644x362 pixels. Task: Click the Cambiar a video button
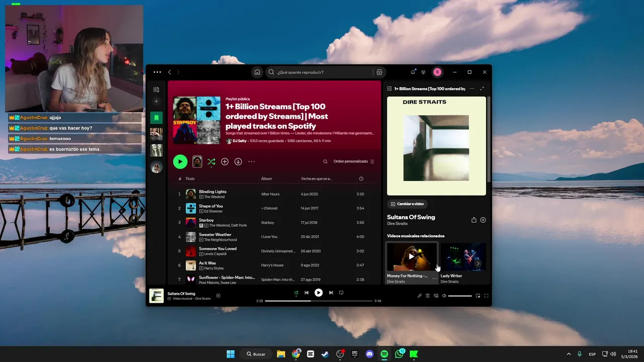(408, 204)
